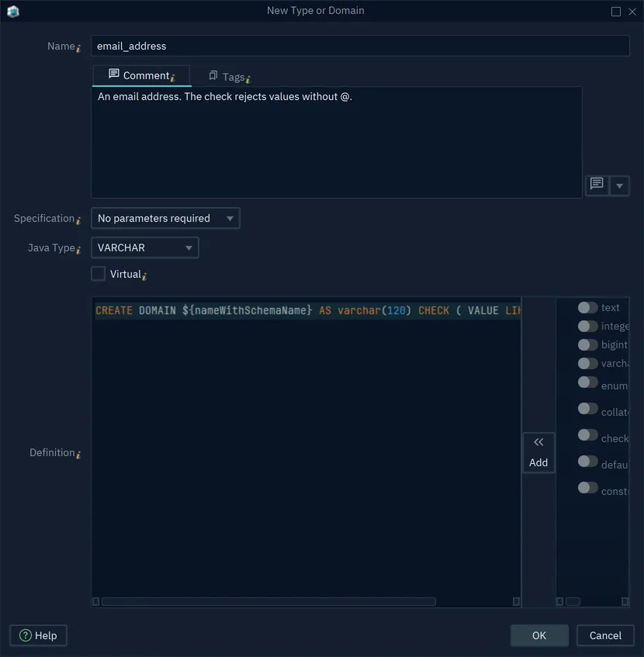
Task: Toggle the text template switch
Action: [x=587, y=307]
